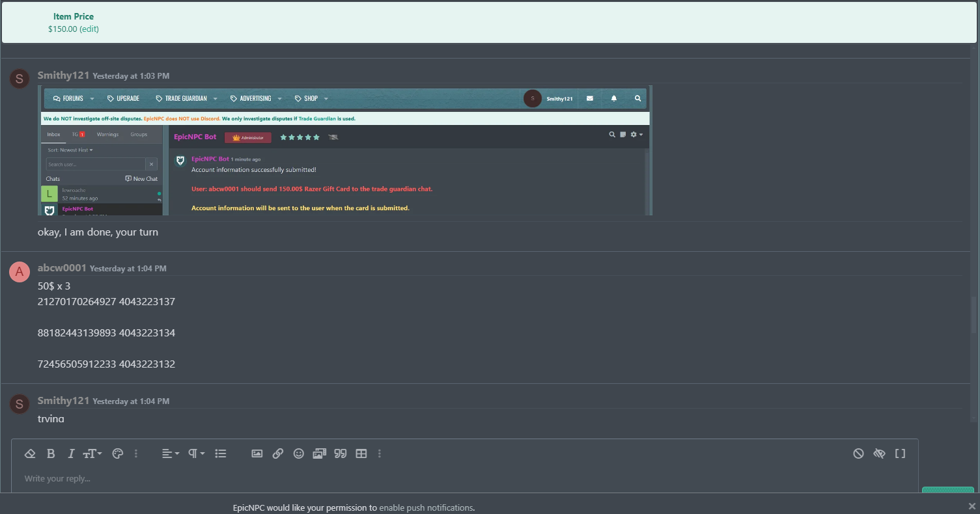Click code line 21270170264927 4043223137
Viewport: 980px width, 514px height.
[x=106, y=302]
